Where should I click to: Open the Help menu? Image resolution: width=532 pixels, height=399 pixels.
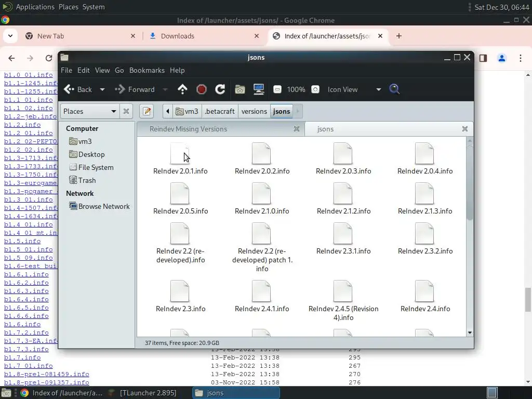177,70
